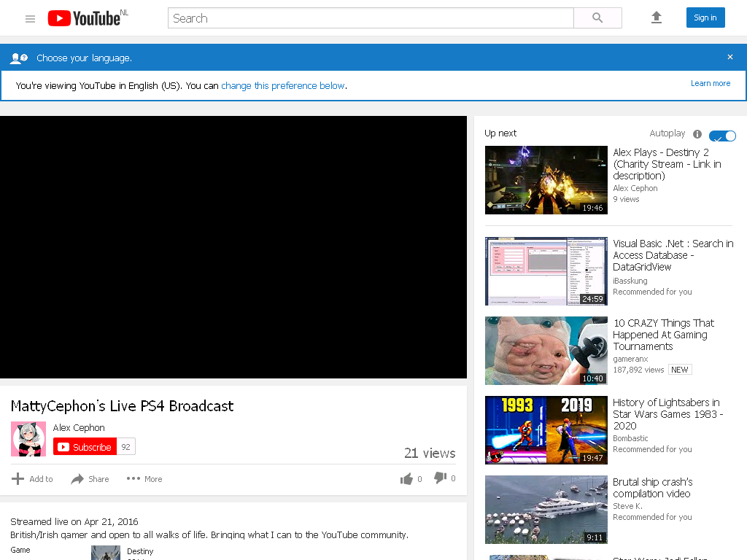This screenshot has height=560, width=747.
Task: Click the 92 subscriber count
Action: click(x=125, y=447)
